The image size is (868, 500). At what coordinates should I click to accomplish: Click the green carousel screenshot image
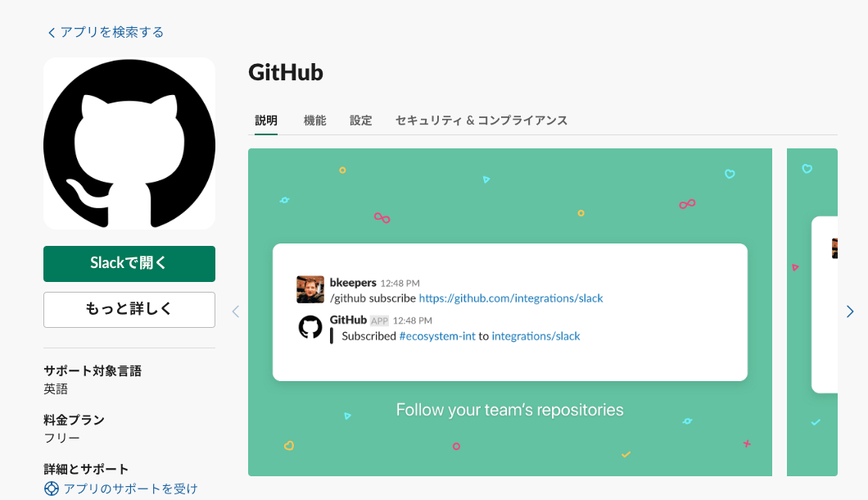(509, 197)
